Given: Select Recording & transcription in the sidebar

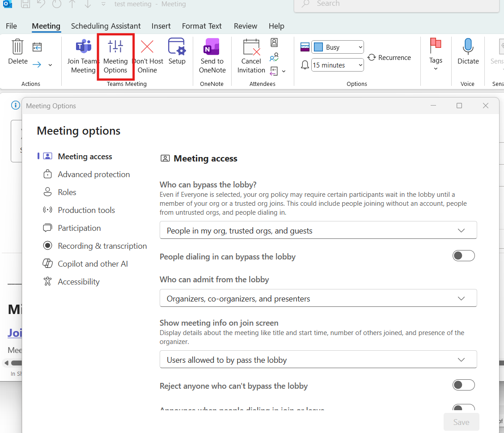Looking at the screenshot, I should (102, 246).
